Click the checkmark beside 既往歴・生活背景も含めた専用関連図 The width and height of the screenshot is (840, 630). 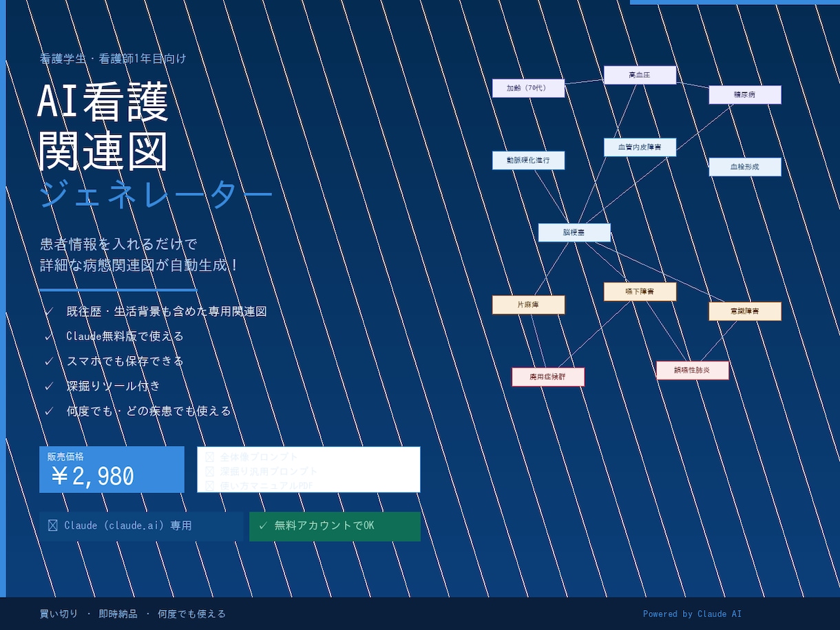pyautogui.click(x=49, y=312)
